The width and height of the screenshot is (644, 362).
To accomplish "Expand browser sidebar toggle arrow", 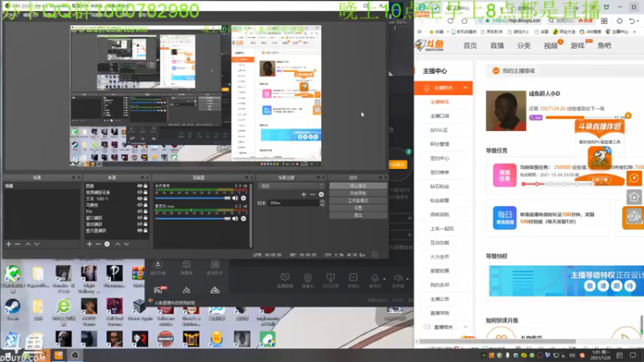I will pyautogui.click(x=419, y=31).
